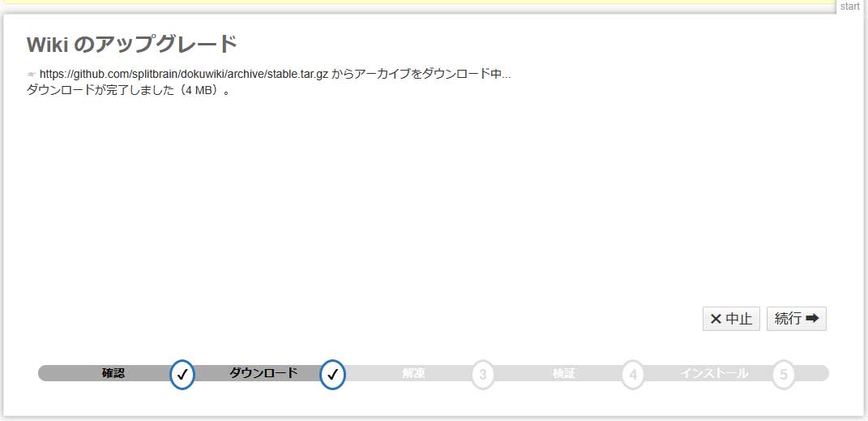
Task: Open the start breadcrumb link
Action: pos(849,6)
